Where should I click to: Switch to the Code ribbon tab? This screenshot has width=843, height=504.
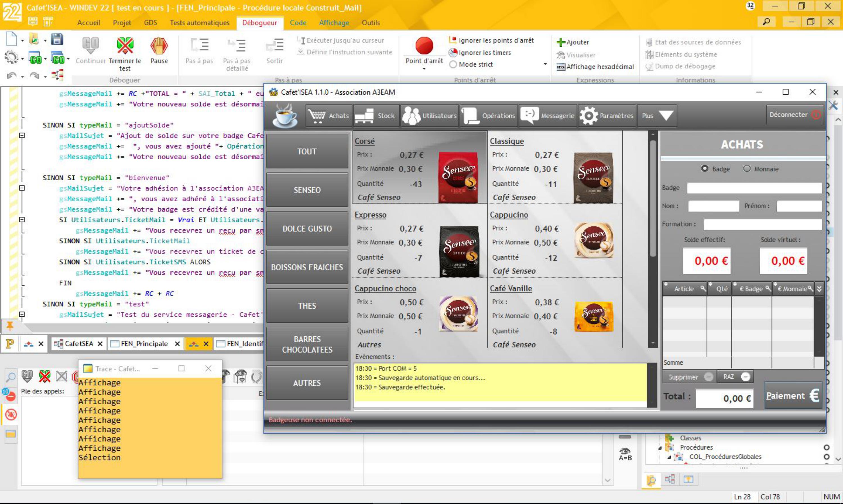(x=298, y=23)
